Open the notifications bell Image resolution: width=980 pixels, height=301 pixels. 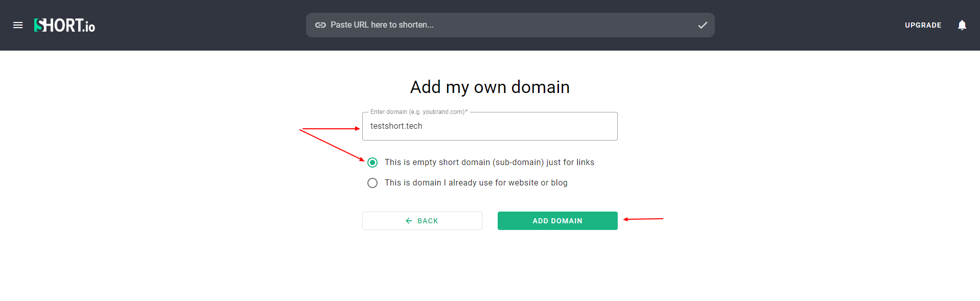coord(962,25)
